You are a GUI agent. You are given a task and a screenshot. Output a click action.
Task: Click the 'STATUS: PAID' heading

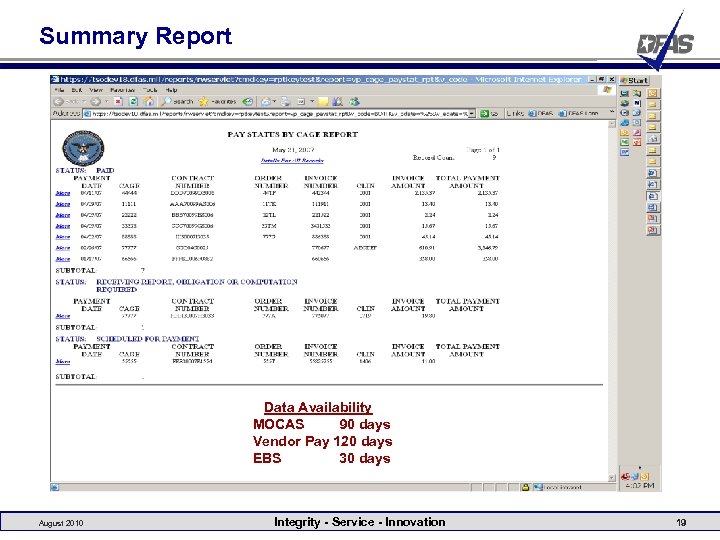[x=84, y=170]
